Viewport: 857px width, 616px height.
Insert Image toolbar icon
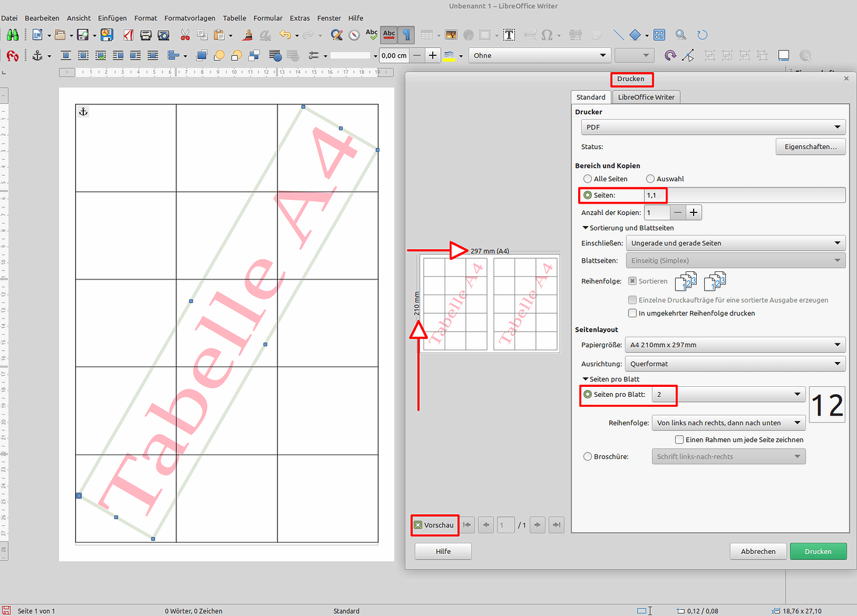[x=451, y=35]
